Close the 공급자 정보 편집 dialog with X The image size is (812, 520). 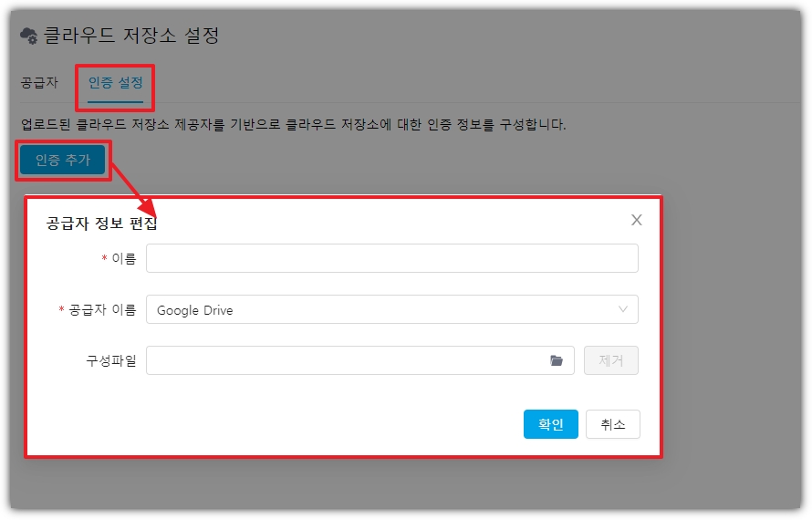pos(637,220)
